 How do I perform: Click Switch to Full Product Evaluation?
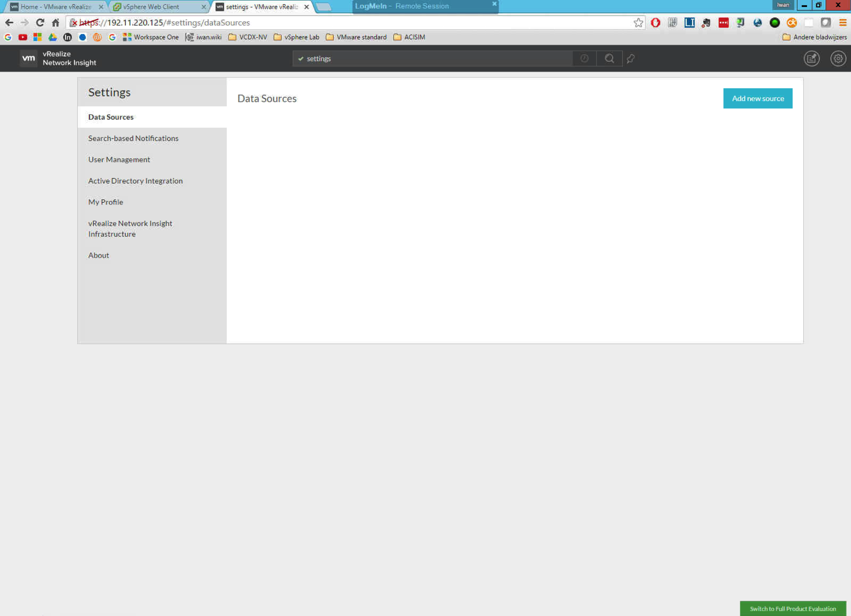click(793, 609)
